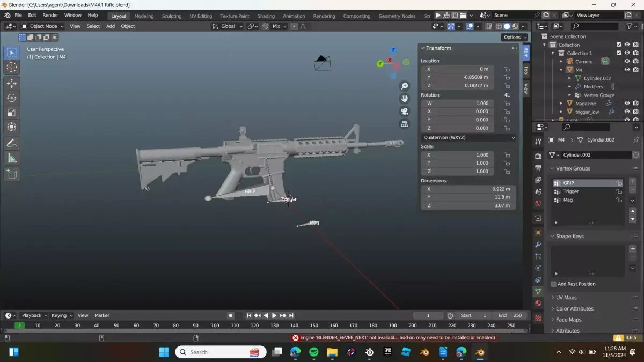Move vertex group up arrow

point(633,211)
